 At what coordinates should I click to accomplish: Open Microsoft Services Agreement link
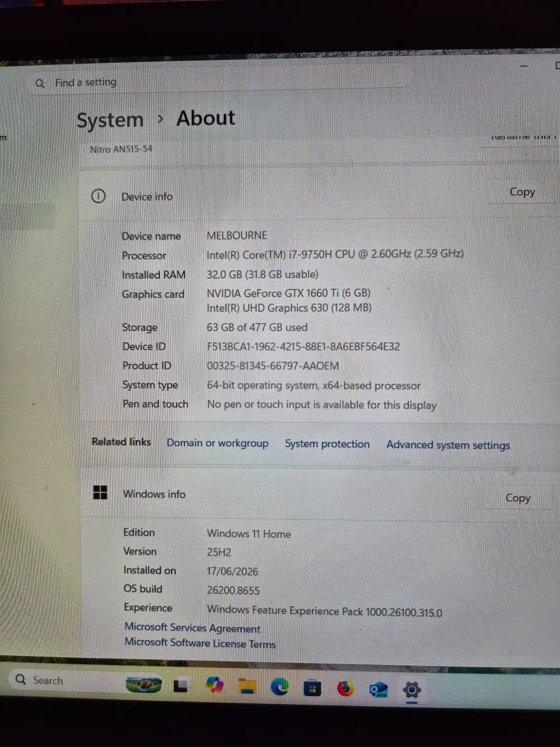click(192, 627)
